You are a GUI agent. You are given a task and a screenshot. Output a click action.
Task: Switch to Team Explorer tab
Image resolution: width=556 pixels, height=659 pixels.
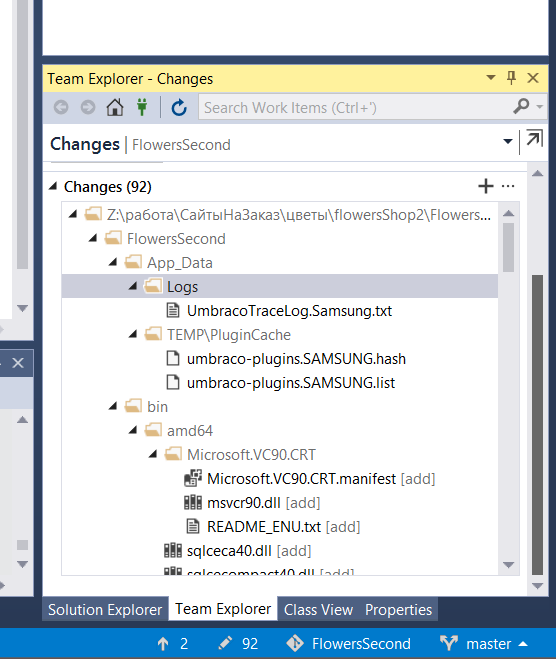223,609
